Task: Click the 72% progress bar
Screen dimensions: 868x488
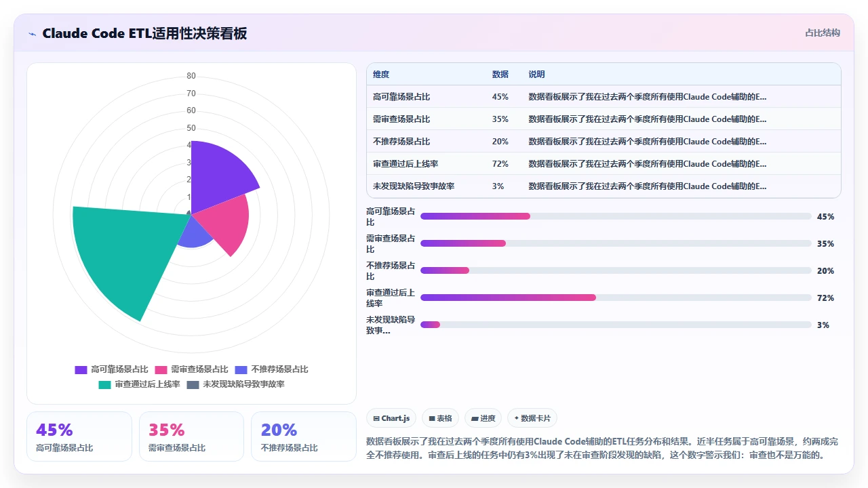Action: (616, 298)
